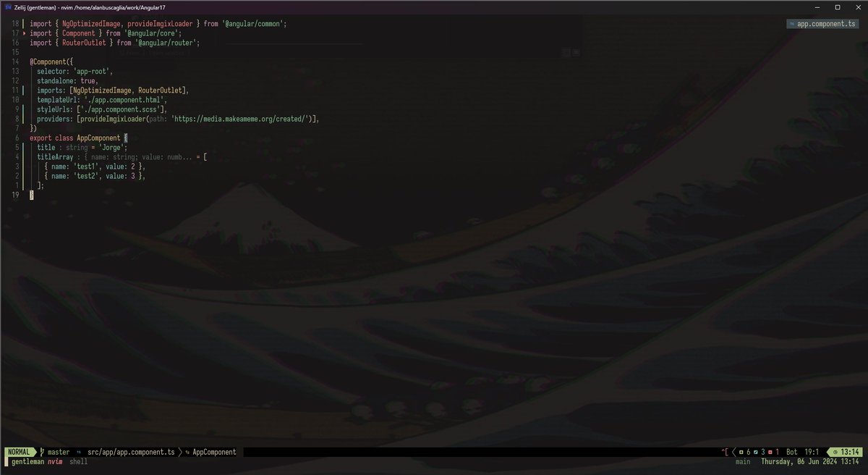The image size is (868, 475).
Task: Switch to the shell Zellij tab
Action: (x=79, y=461)
